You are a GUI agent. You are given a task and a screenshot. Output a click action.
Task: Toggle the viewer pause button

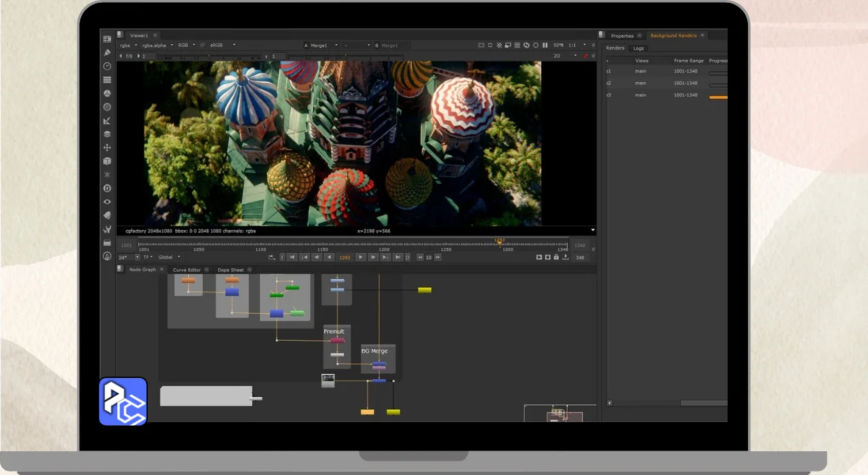coord(545,45)
